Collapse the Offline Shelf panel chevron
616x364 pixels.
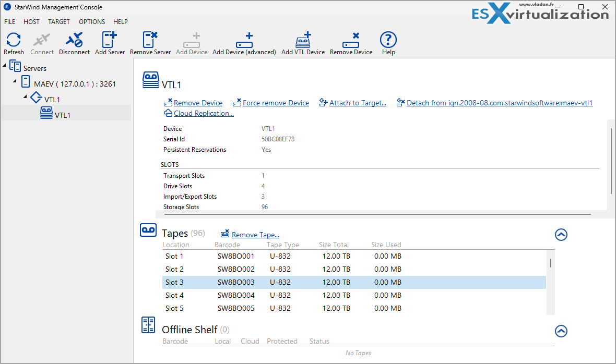(561, 331)
